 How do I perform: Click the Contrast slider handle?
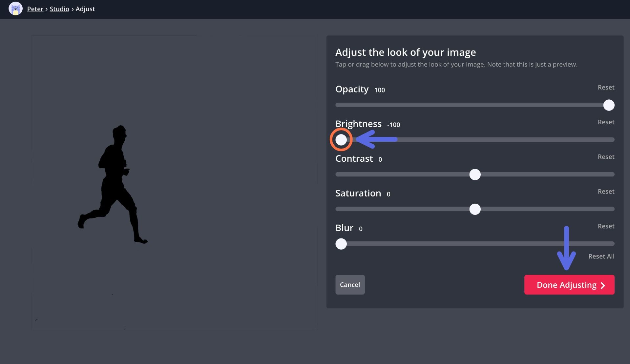(475, 174)
